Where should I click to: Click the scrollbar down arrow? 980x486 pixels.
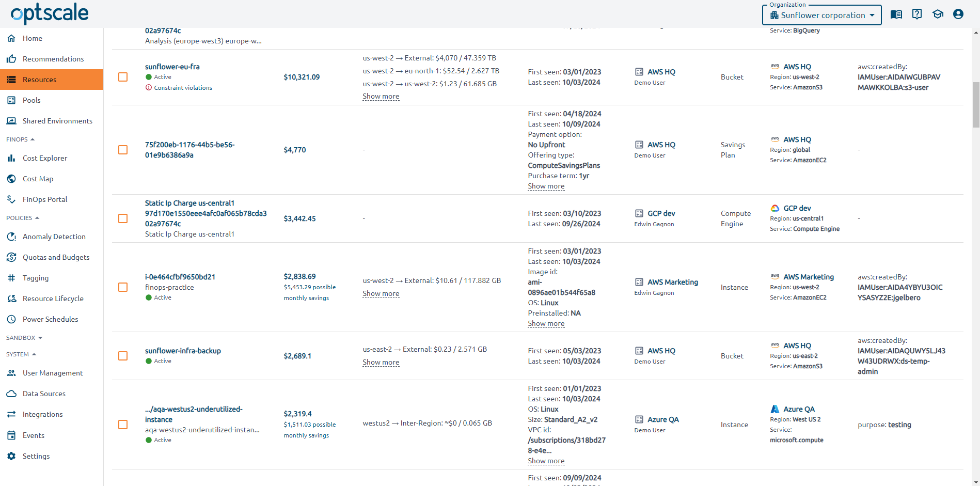point(976,482)
